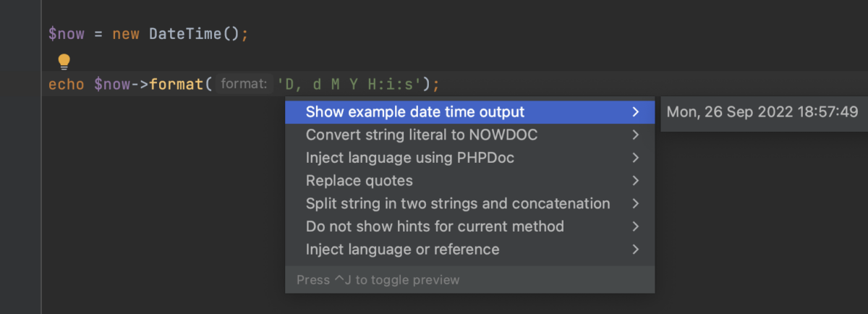Expand the Replace quotes submenu arrow
The height and width of the screenshot is (314, 868).
click(635, 181)
